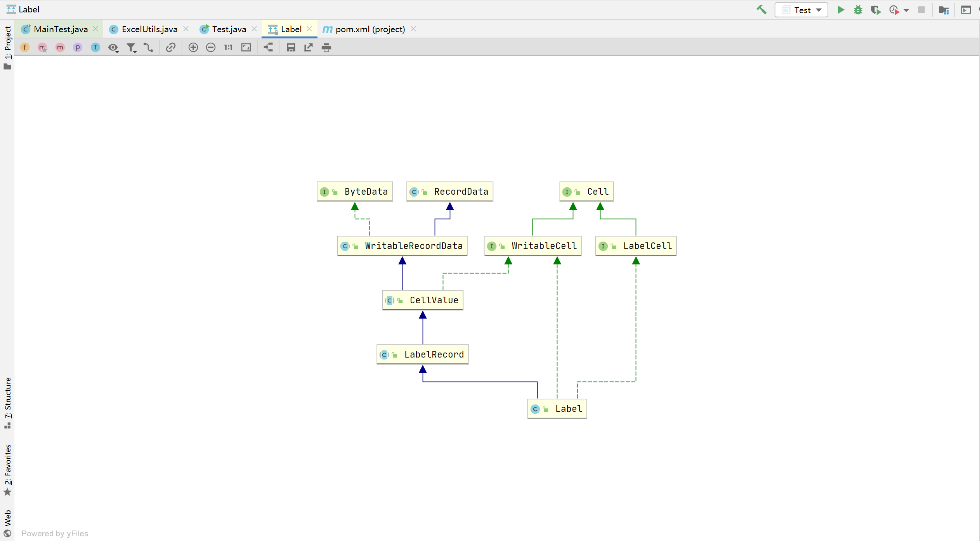Open the Test run configuration dropdown
Viewport: 980px width, 541px height.
pos(801,10)
